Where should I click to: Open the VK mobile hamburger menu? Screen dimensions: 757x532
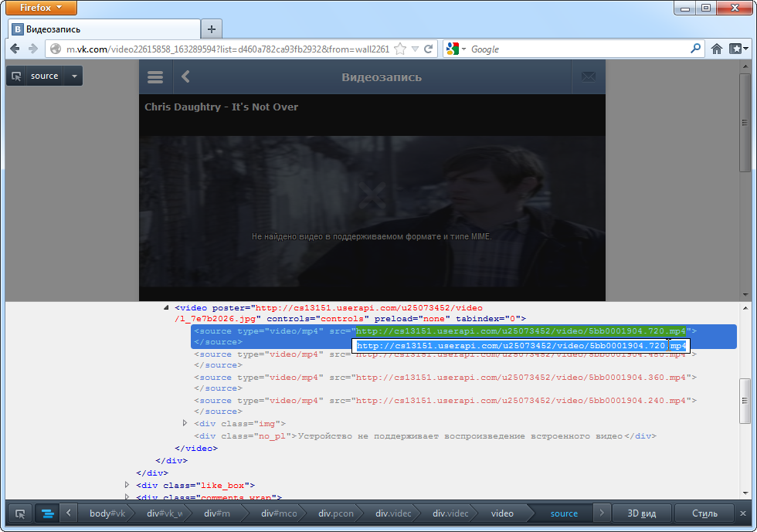pos(155,76)
